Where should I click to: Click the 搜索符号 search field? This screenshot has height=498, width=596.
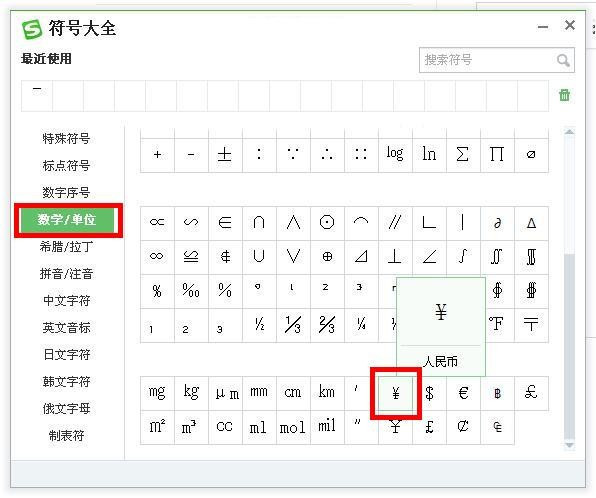pos(496,60)
